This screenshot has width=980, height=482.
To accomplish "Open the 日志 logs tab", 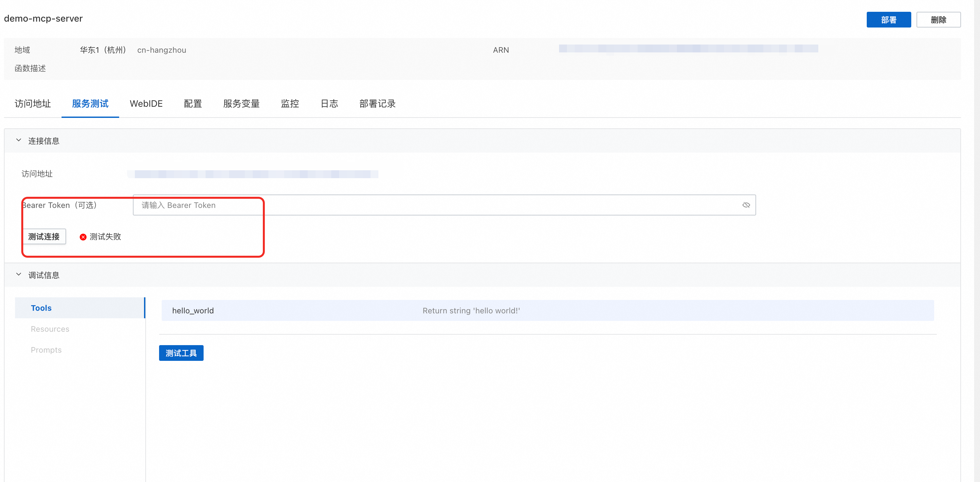I will [x=329, y=103].
